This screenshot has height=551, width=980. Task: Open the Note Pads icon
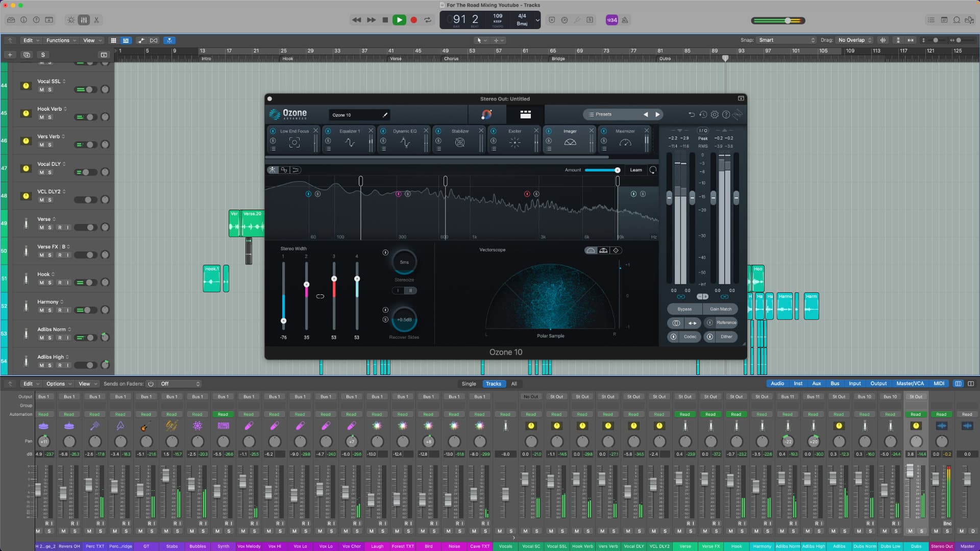click(x=944, y=20)
